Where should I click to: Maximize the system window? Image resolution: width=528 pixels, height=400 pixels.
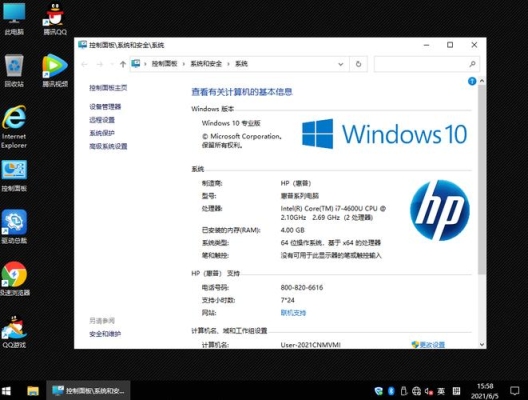click(x=450, y=45)
